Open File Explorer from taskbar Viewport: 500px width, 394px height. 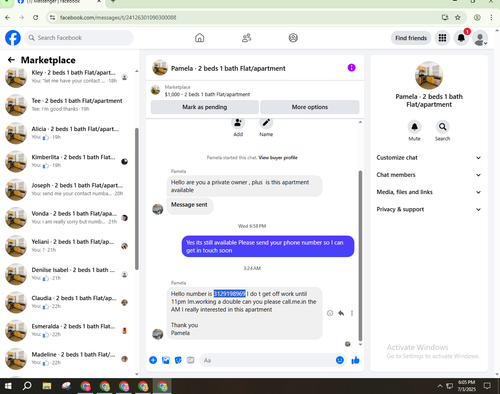(x=47, y=386)
